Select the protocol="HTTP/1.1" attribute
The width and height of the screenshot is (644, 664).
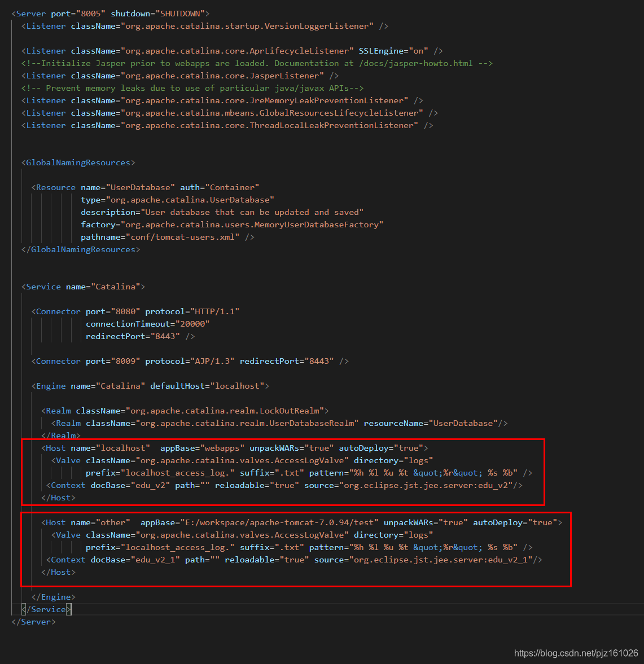192,311
